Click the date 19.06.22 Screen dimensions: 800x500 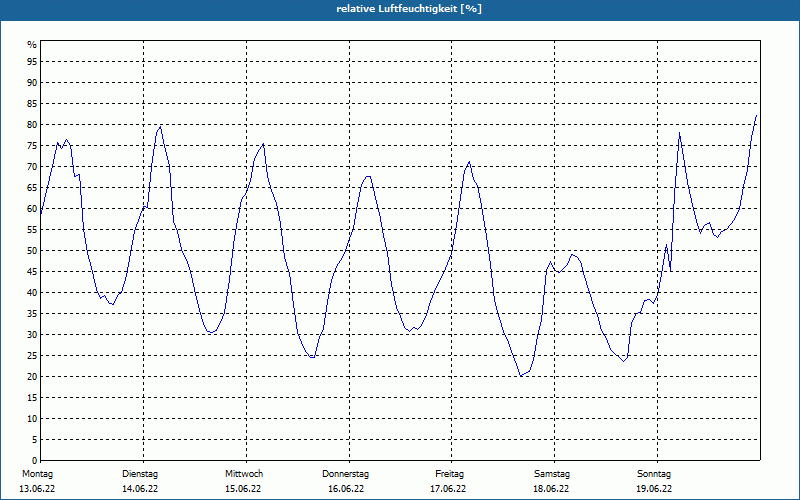(x=654, y=489)
